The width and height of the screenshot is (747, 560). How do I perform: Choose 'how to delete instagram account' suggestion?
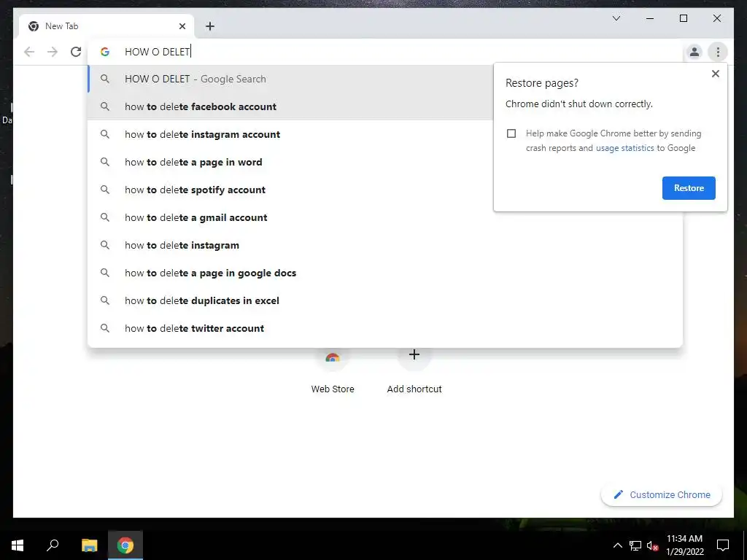290,134
